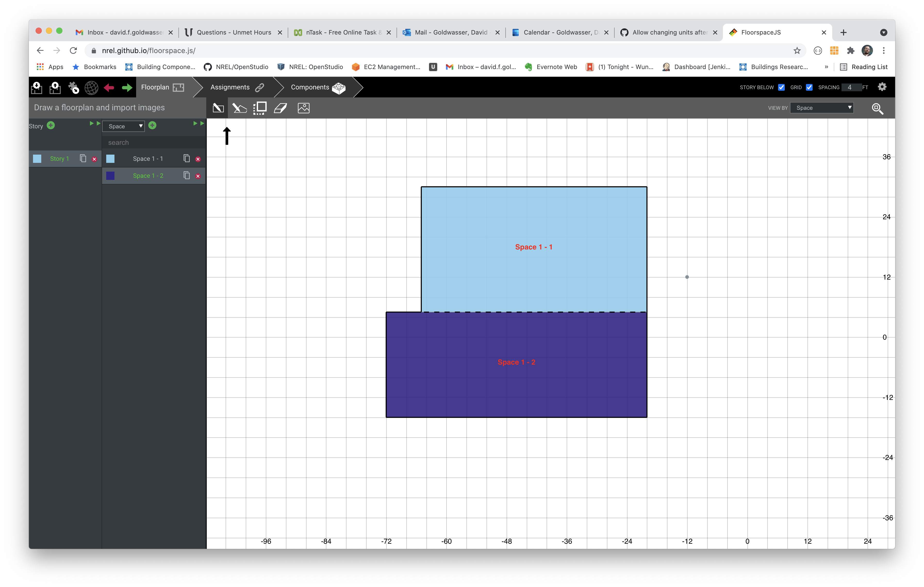This screenshot has height=587, width=924.
Task: Click the red Undo arrow
Action: pos(109,88)
